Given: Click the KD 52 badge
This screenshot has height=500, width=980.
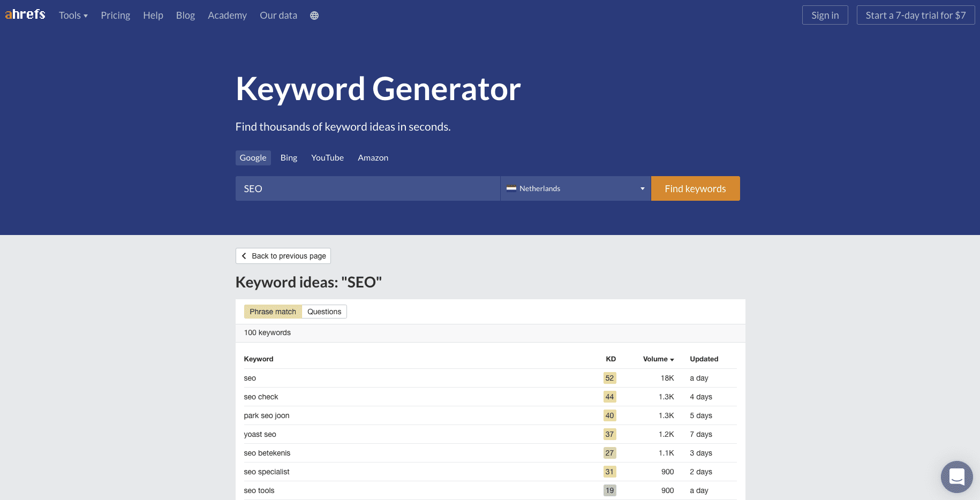Looking at the screenshot, I should pyautogui.click(x=610, y=378).
